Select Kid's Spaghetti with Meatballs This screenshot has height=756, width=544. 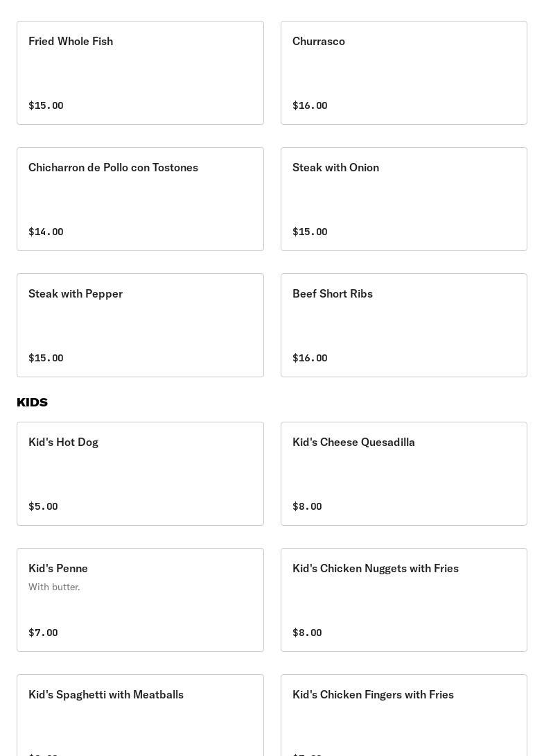[x=140, y=714]
